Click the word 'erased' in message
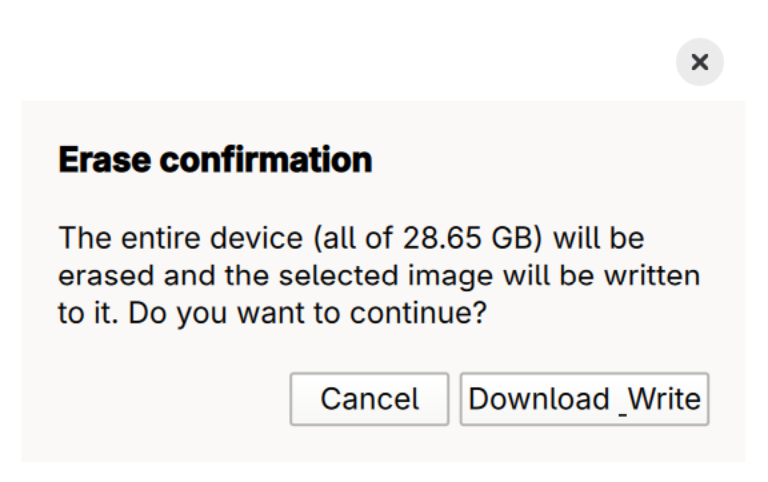 point(106,276)
